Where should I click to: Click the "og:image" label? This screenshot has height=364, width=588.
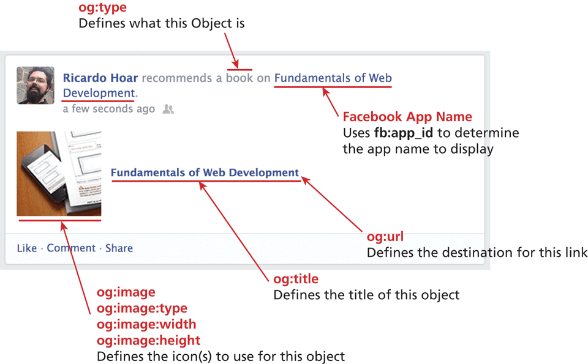[x=126, y=292]
